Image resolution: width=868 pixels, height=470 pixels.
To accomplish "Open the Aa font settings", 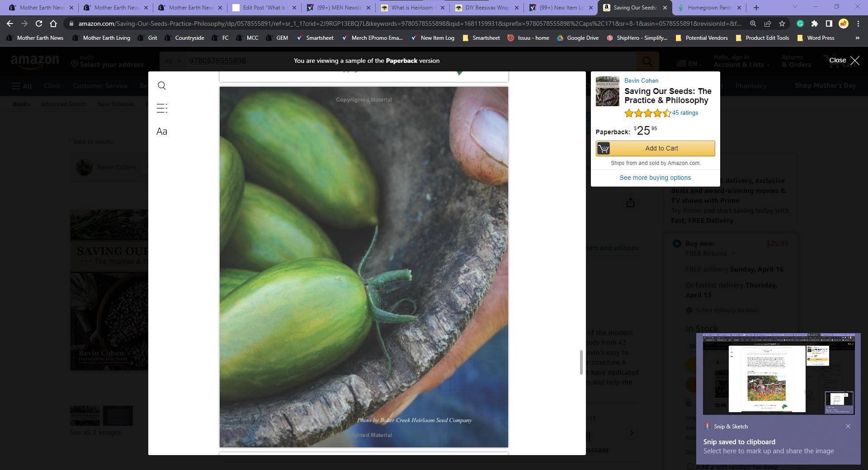I will [x=162, y=132].
